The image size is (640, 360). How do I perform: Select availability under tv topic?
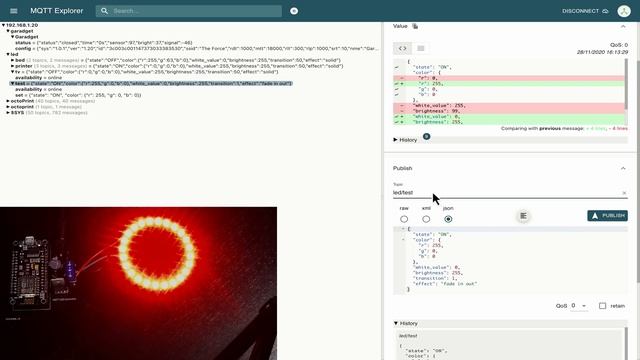tap(38, 78)
